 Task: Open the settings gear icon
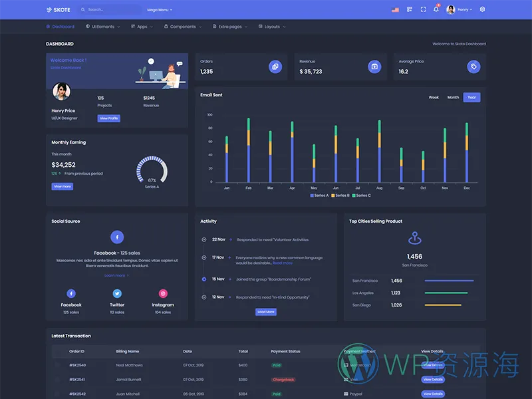point(482,9)
